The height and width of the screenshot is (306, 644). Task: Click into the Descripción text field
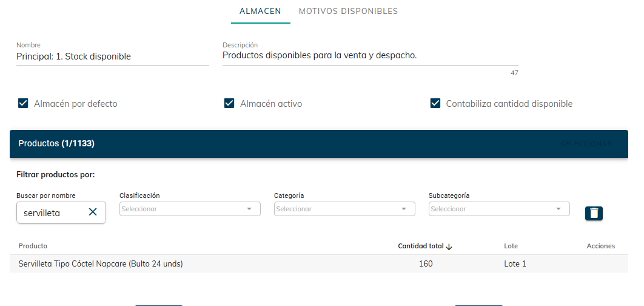coord(370,55)
